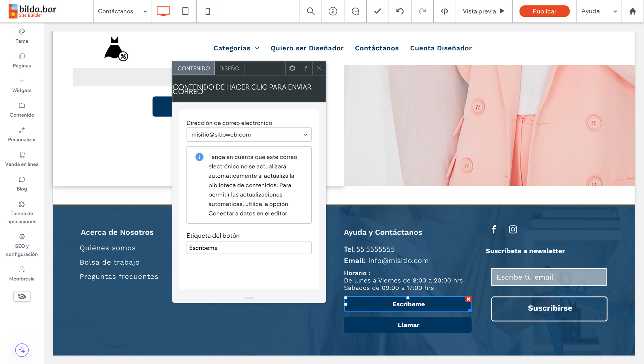The height and width of the screenshot is (364, 644).
Task: Open SEO y configuración
Action: point(22,245)
